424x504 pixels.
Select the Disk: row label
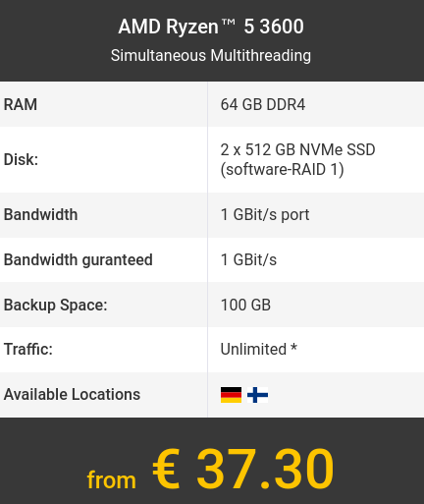tap(21, 160)
